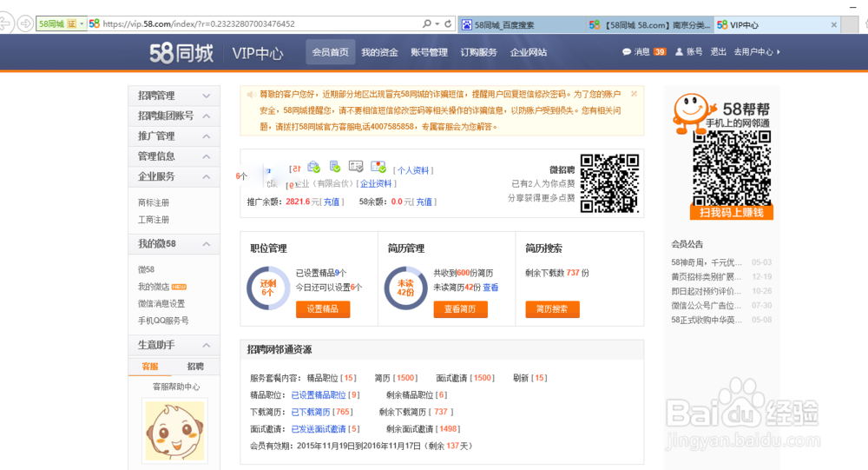The image size is (868, 470).
Task: Click the customer service cartoon avatar
Action: [175, 431]
